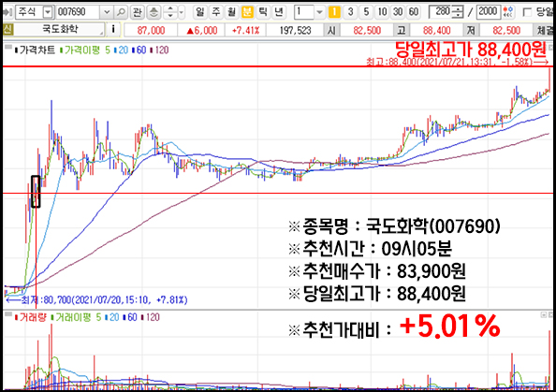This screenshot has height=392, width=556.
Task: Click the 체결 button in the quote row
Action: (x=546, y=30)
